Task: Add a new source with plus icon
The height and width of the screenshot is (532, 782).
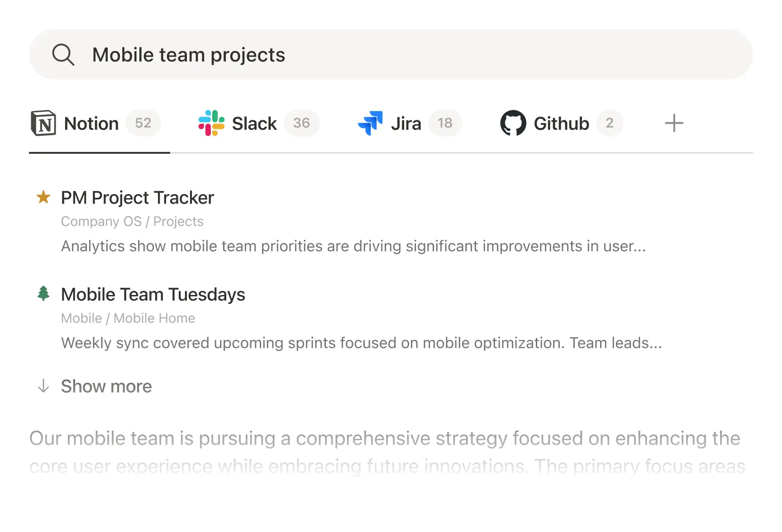Action: coord(674,123)
